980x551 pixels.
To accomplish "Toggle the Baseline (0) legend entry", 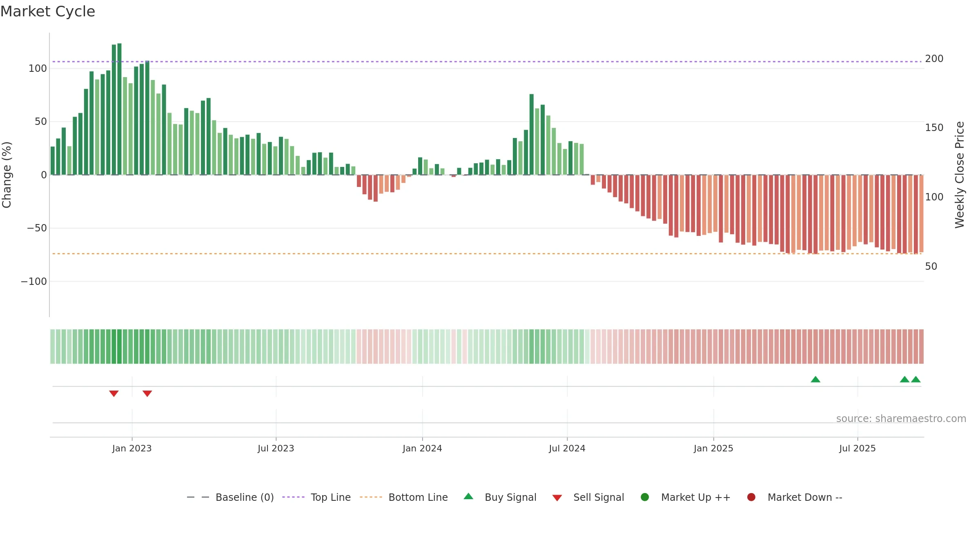I will [230, 497].
